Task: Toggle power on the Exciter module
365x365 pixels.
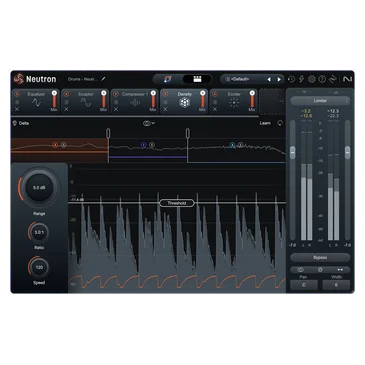Action: 215,94
